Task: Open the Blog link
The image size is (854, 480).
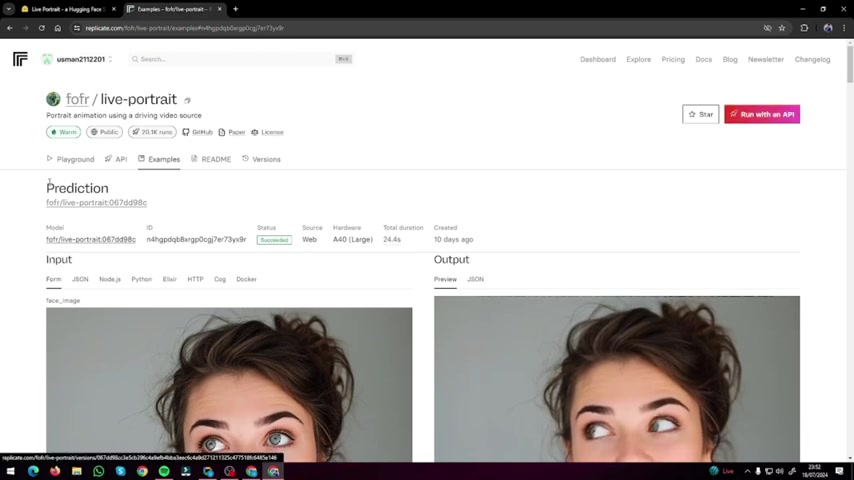Action: pos(730,59)
